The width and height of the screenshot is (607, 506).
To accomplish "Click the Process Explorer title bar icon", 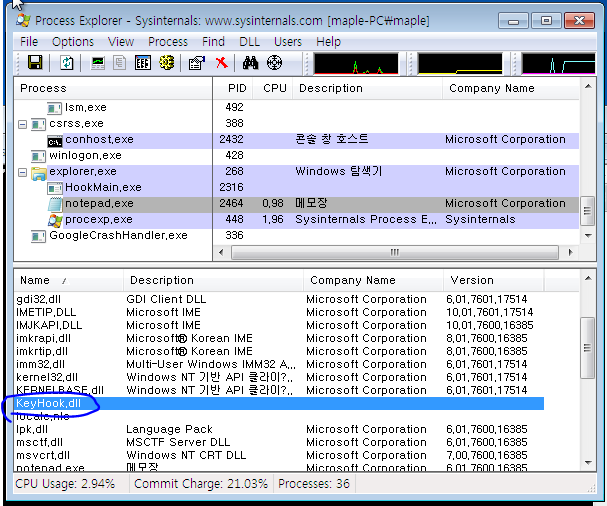I will (x=23, y=20).
